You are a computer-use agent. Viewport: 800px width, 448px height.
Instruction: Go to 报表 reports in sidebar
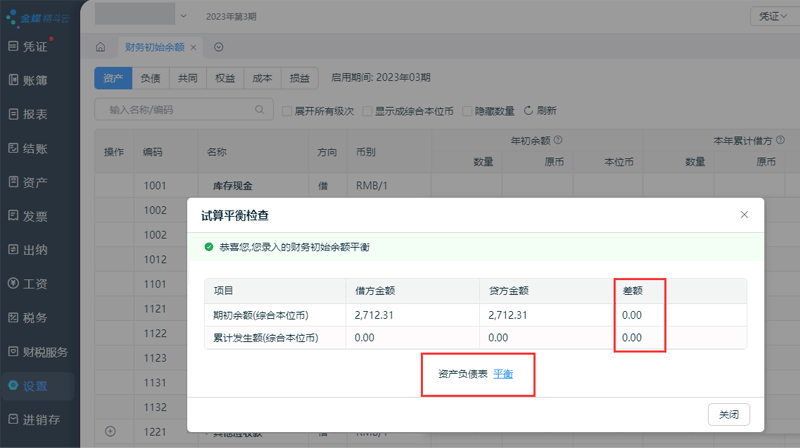coord(14,114)
